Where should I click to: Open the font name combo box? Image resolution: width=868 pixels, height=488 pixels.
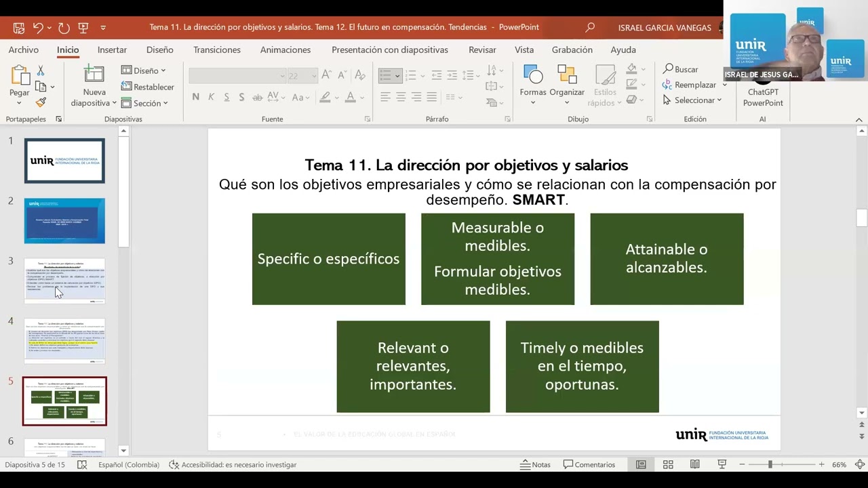tap(237, 76)
